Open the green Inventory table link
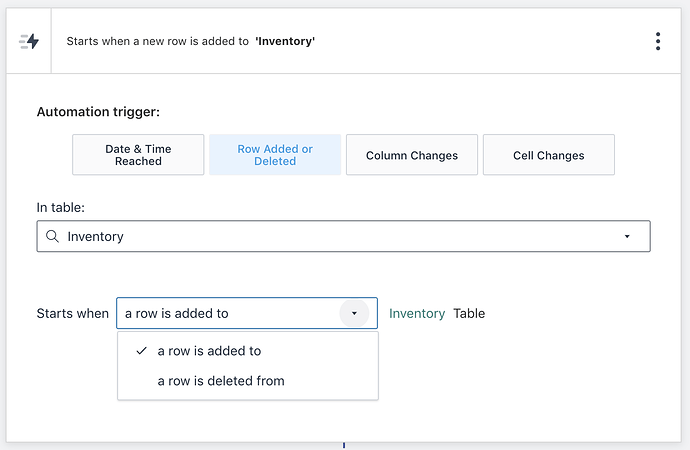690x450 pixels. (417, 313)
